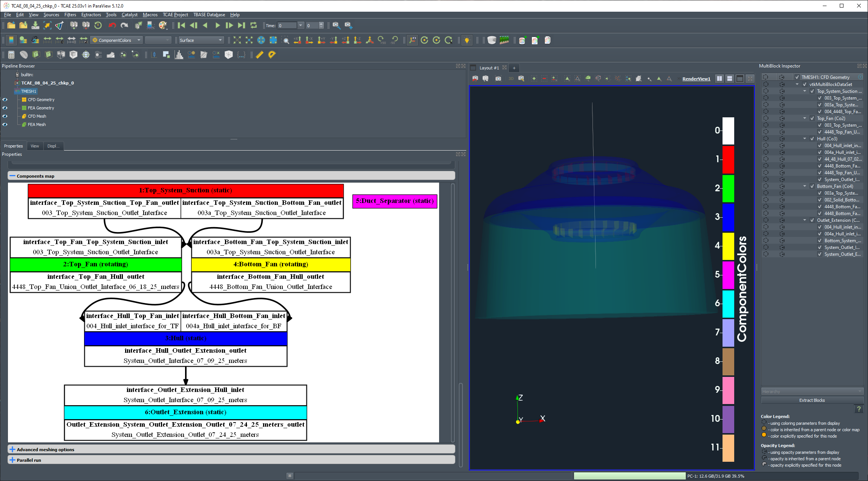868x481 pixels.
Task: Open the ComponentColors coloring dropdown
Action: (x=117, y=40)
